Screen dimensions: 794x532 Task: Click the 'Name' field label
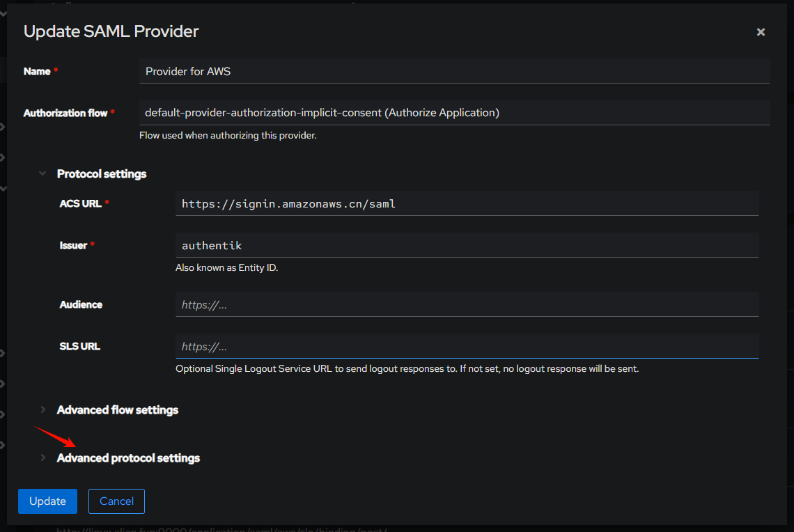pyautogui.click(x=37, y=71)
